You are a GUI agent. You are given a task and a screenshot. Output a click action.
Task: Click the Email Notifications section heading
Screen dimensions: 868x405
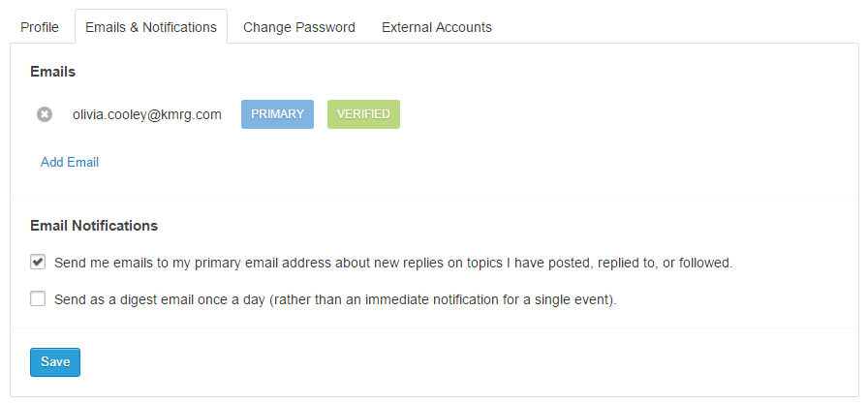point(94,226)
